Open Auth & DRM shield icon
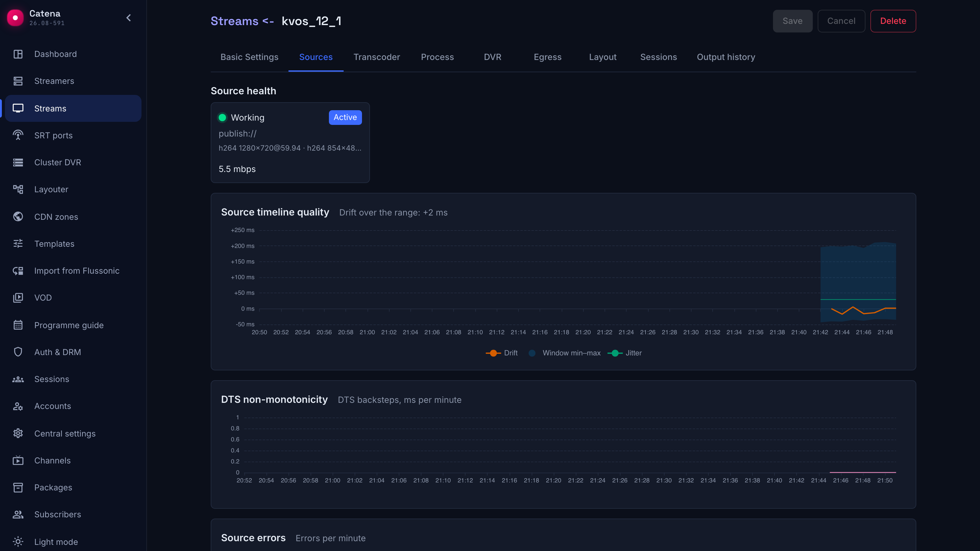 coord(18,352)
